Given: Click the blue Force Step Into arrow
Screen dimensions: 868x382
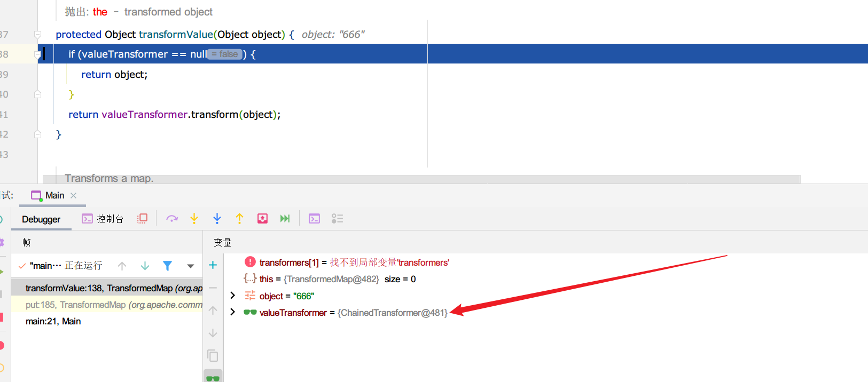Looking at the screenshot, I should coord(217,219).
